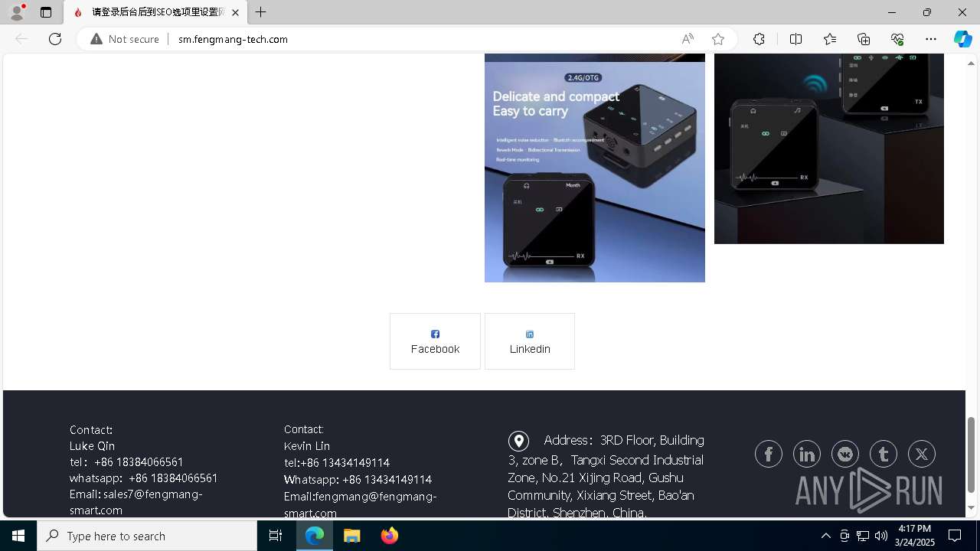
Task: Open the Copilot sidebar
Action: (962, 39)
